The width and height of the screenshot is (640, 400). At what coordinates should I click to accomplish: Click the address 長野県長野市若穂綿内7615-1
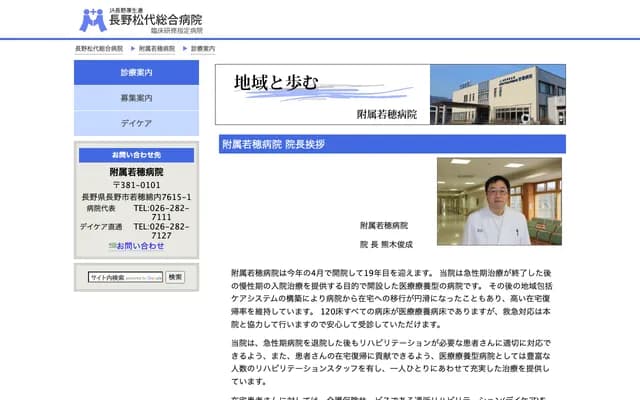(x=136, y=197)
